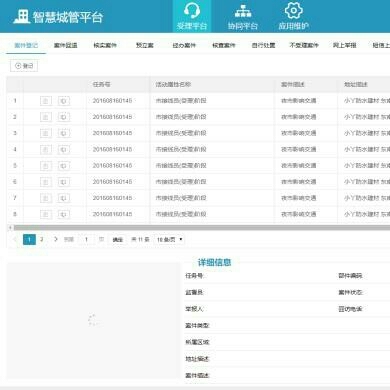Click the document icon in row 7

pyautogui.click(x=46, y=198)
